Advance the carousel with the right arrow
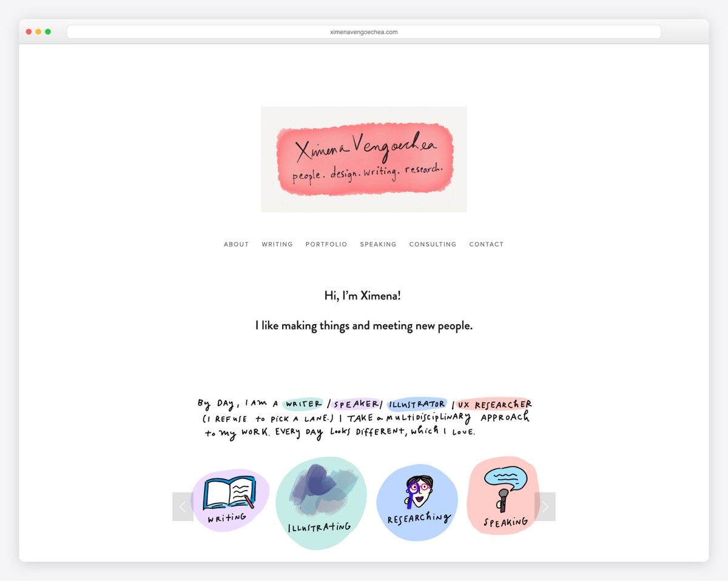The image size is (728, 581). click(x=545, y=506)
